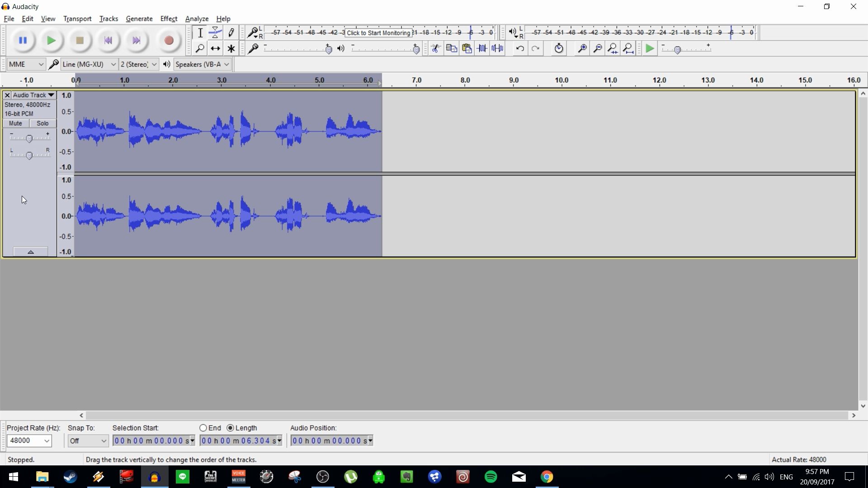Click the green Play-at-Speed button
The width and height of the screenshot is (868, 488).
[x=650, y=48]
